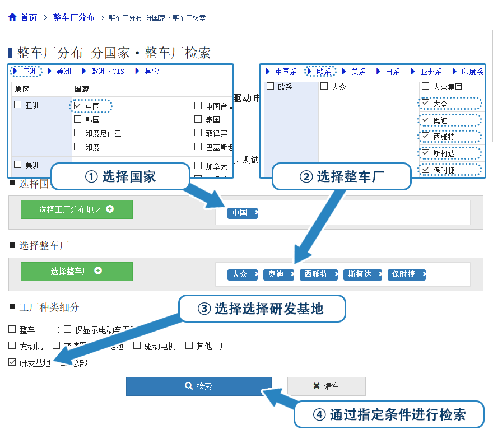The width and height of the screenshot is (493, 448).
Task: Remove the 大众 tag via its x
Action: click(255, 274)
